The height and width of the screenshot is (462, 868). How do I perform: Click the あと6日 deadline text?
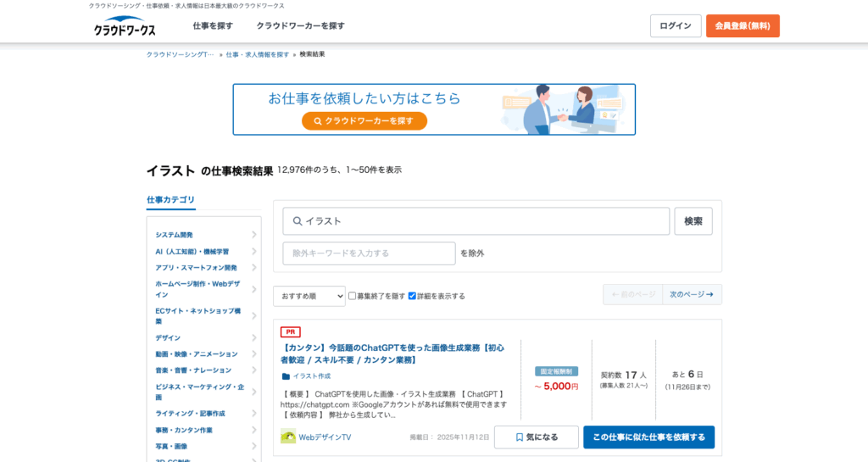[x=687, y=375]
